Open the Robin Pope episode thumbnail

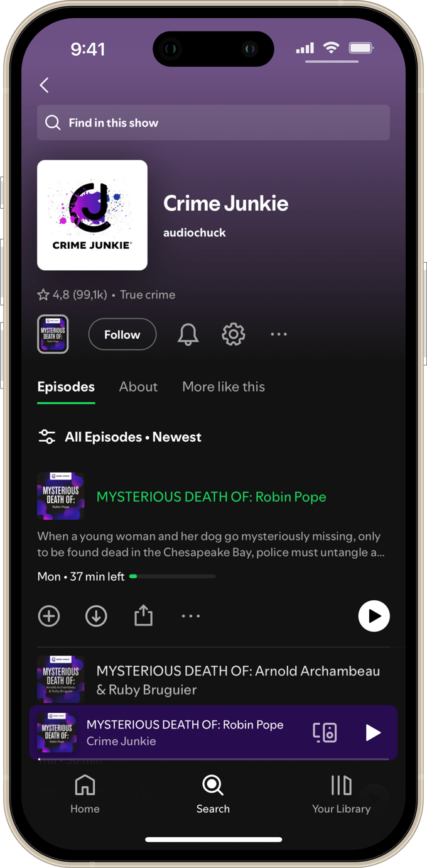61,497
